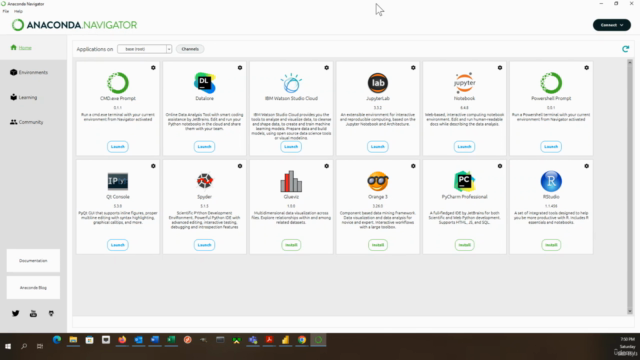Image resolution: width=640 pixels, height=360 pixels.
Task: Launch IBM Watson Studio Cloud
Action: coord(291,147)
